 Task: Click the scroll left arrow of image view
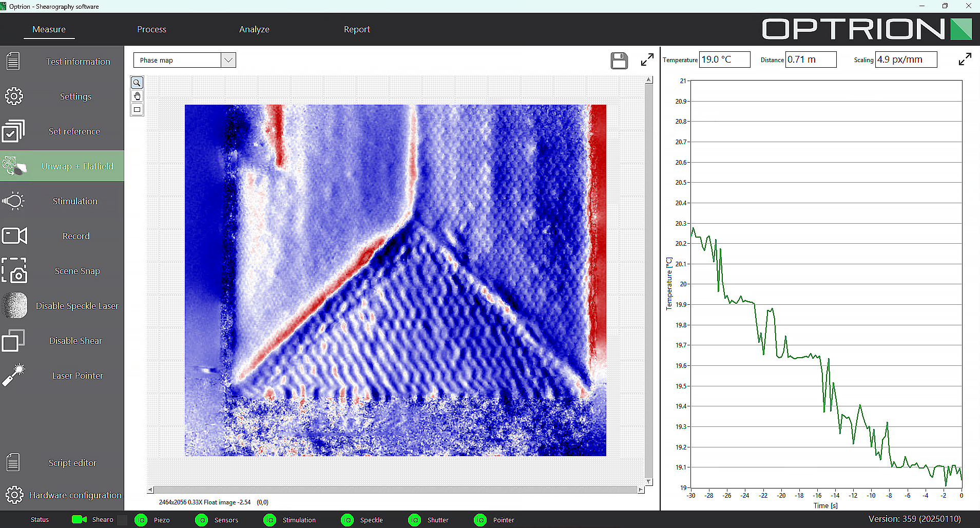(150, 490)
